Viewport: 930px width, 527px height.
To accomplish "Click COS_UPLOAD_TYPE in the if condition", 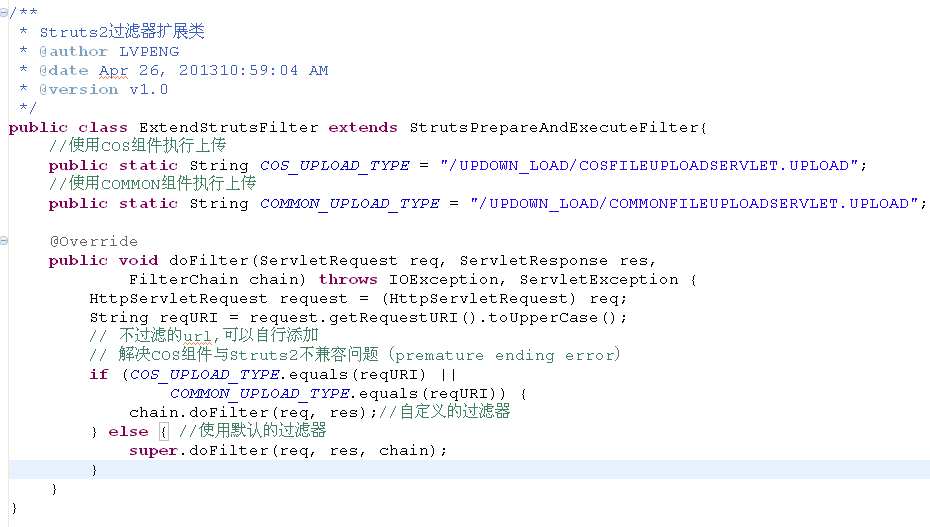I will pyautogui.click(x=205, y=374).
